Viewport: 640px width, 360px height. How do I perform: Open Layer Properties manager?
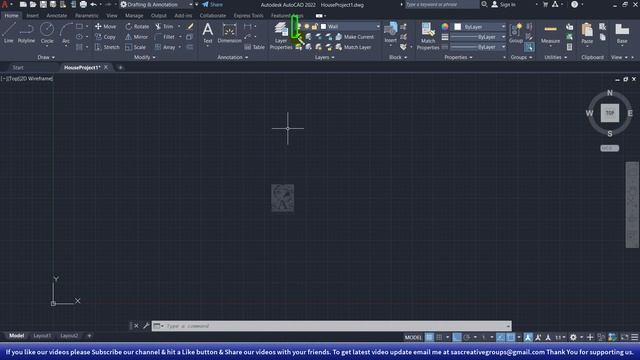281,36
